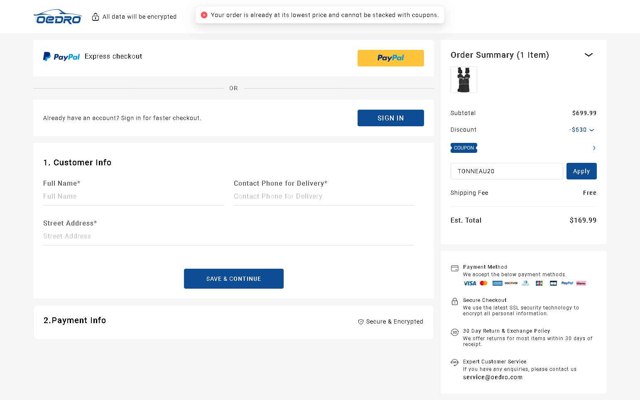640x400 pixels.
Task: Click the lock icon beside encrypted notice
Action: coord(95,17)
